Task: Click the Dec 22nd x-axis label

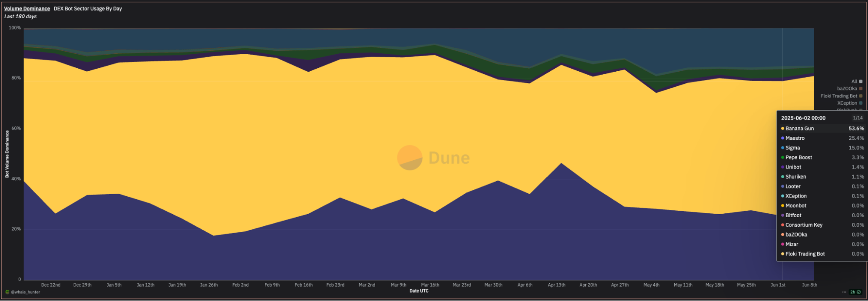Action: point(51,285)
